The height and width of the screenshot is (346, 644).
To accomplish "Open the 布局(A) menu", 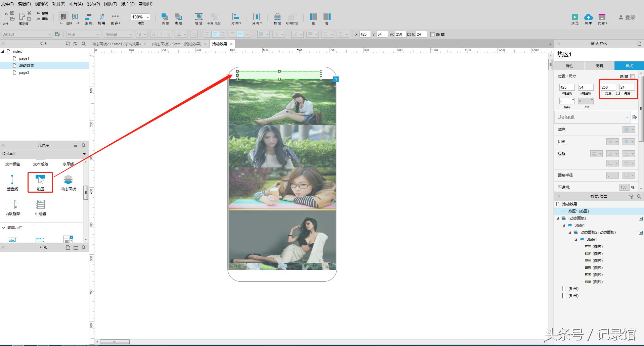I will pyautogui.click(x=76, y=4).
